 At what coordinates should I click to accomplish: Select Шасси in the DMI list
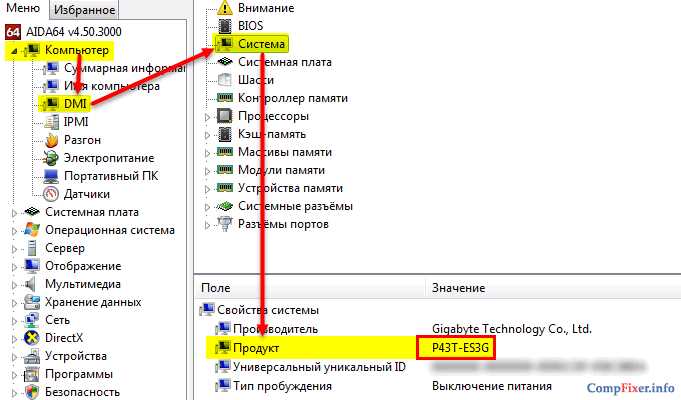(x=256, y=80)
